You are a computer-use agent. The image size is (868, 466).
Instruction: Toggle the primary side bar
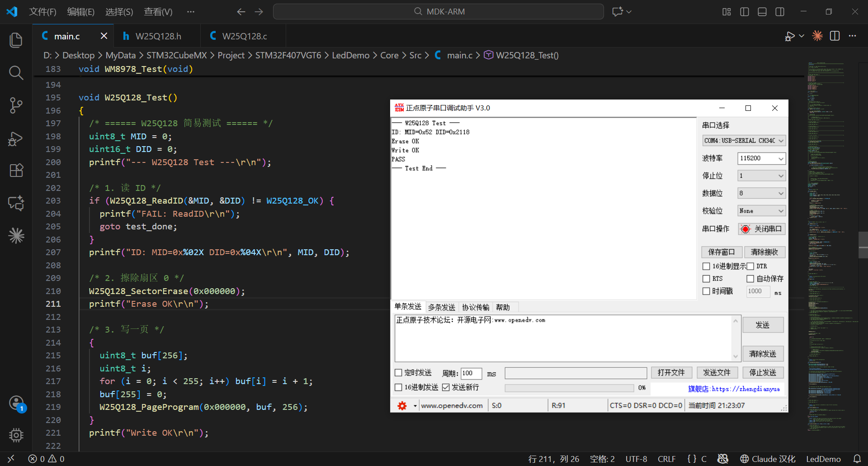point(745,12)
